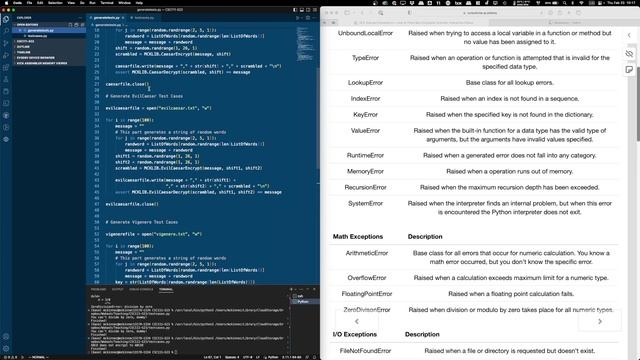This screenshot has height=360, width=640.
Task: Open the View menu
Action: coord(71,2)
